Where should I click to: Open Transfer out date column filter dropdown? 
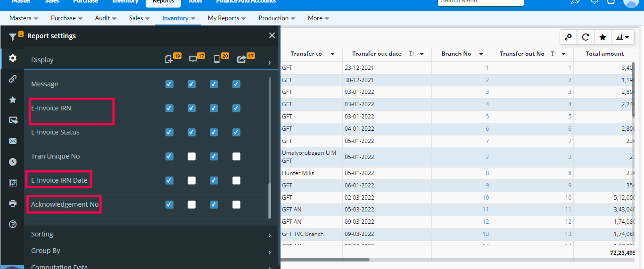[421, 54]
